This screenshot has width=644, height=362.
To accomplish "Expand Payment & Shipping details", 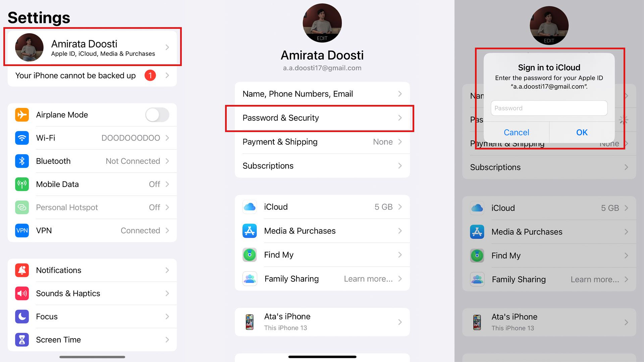I will coord(322,141).
